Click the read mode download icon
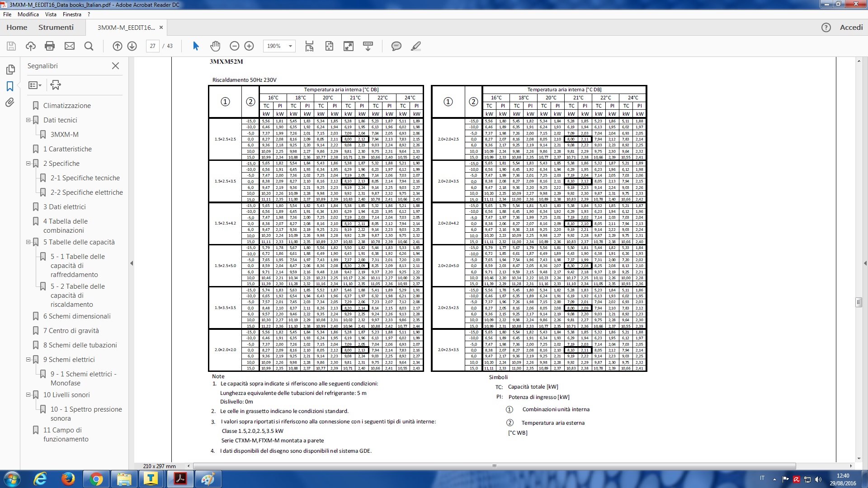This screenshot has height=488, width=868. point(368,46)
